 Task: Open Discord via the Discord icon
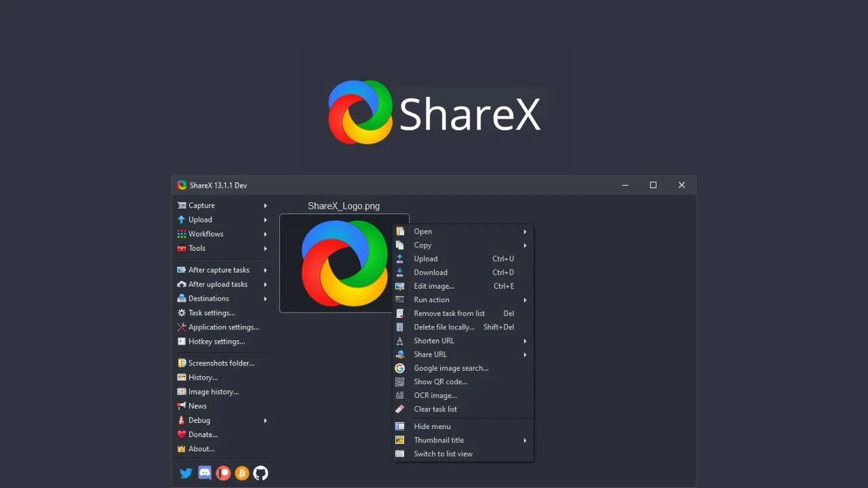click(x=204, y=472)
